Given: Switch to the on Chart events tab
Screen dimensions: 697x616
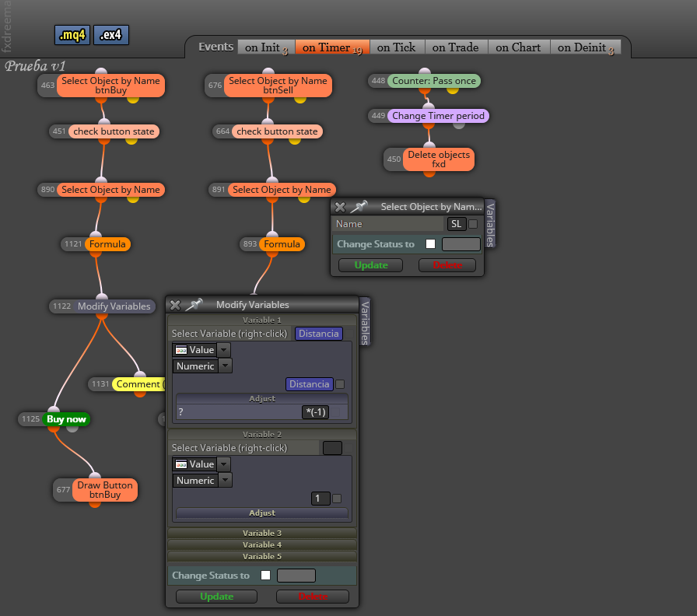Looking at the screenshot, I should [518, 47].
